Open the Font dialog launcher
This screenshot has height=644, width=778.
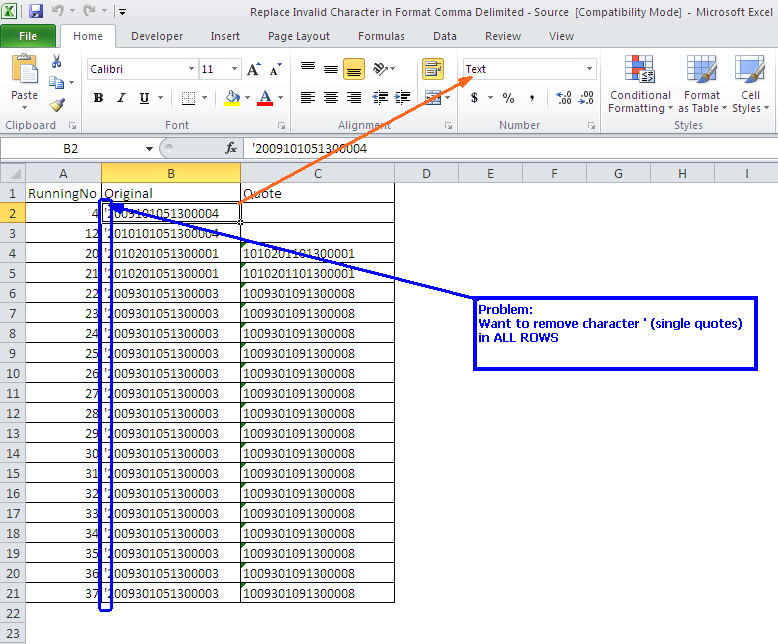pyautogui.click(x=282, y=126)
